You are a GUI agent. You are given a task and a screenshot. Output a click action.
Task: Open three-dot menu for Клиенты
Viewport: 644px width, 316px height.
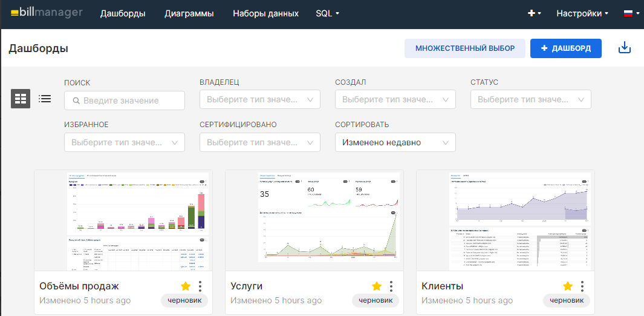coord(582,286)
